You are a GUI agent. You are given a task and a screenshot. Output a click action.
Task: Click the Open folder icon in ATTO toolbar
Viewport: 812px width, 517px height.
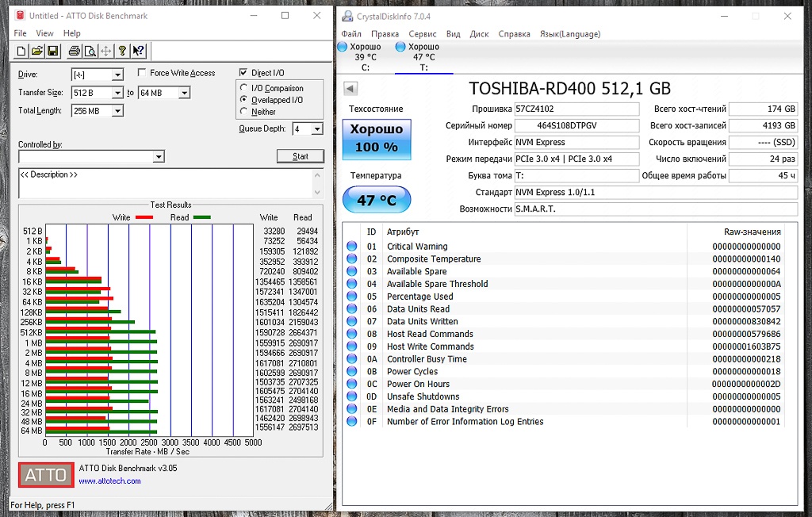pos(36,51)
